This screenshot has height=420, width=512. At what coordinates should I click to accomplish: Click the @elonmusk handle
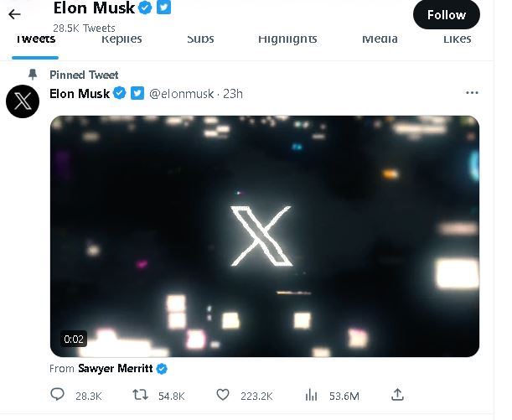[x=182, y=93]
